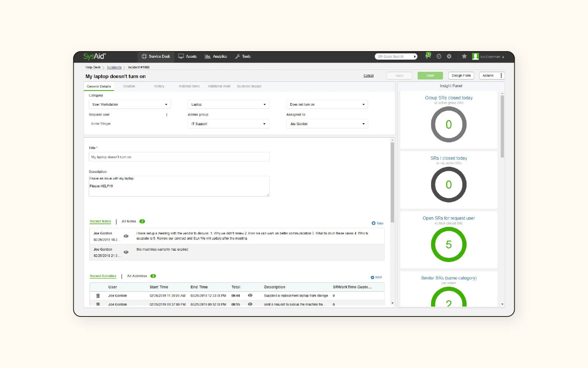Open the settings gear icon
588x368 pixels.
(x=449, y=56)
